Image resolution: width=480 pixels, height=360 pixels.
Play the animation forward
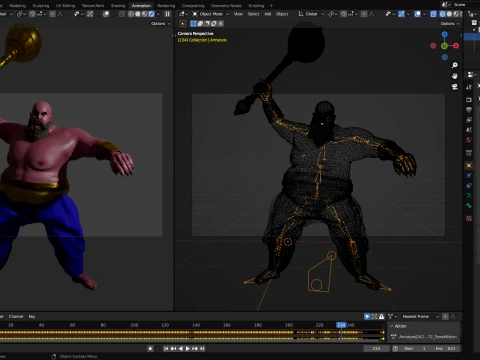point(187,348)
